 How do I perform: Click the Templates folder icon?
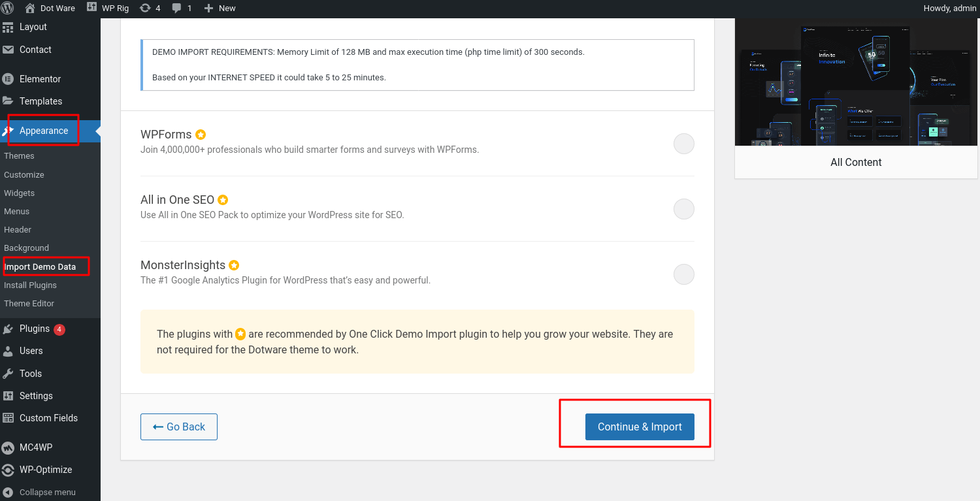coord(8,101)
